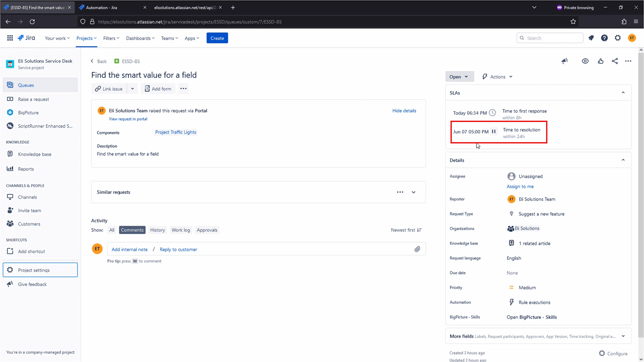Switch to the History activity tab

coord(157,230)
